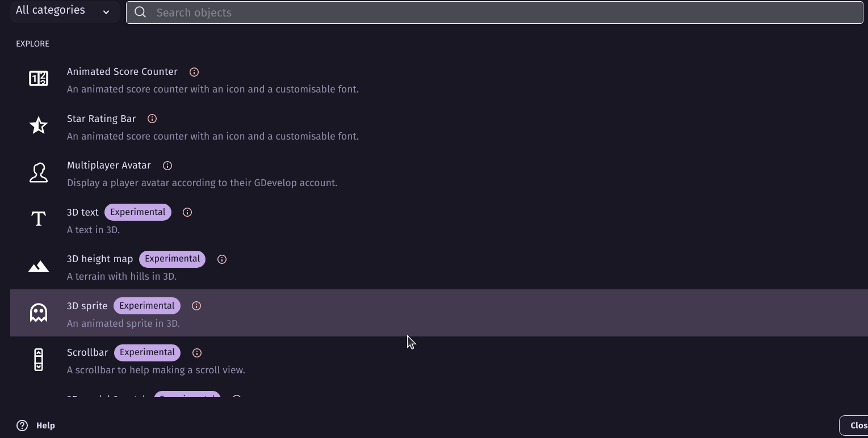Show info for Star Rating Bar
The height and width of the screenshot is (438, 868).
[x=152, y=119]
